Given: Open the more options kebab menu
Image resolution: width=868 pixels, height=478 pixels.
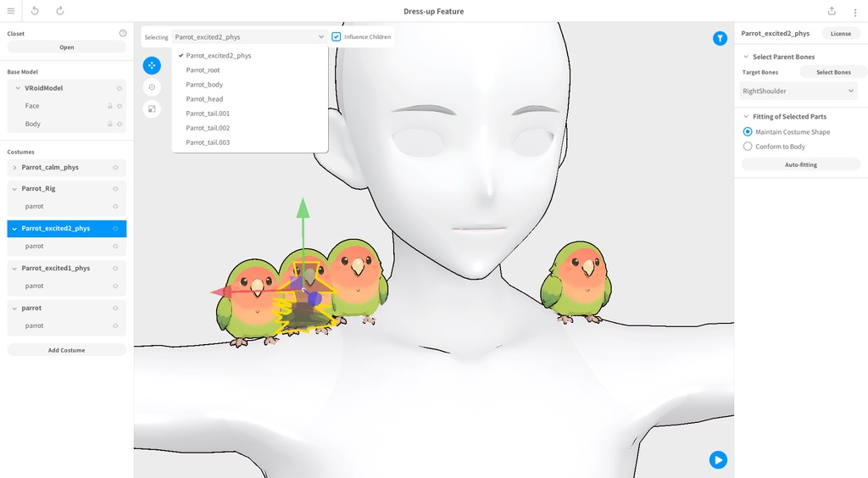Looking at the screenshot, I should (x=854, y=12).
